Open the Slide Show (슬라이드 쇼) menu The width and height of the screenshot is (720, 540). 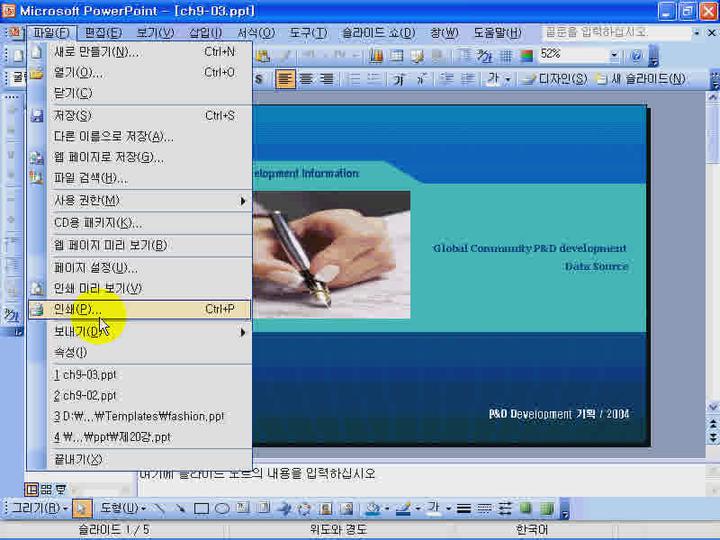pyautogui.click(x=378, y=33)
